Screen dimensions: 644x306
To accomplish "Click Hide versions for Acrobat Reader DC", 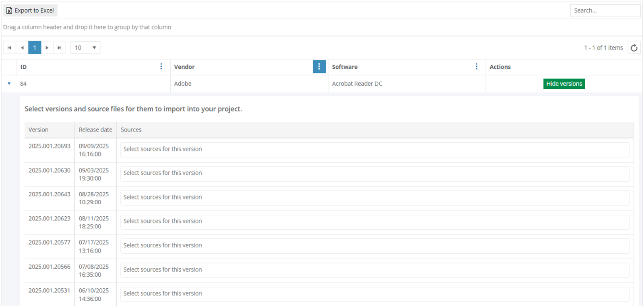I will point(564,84).
